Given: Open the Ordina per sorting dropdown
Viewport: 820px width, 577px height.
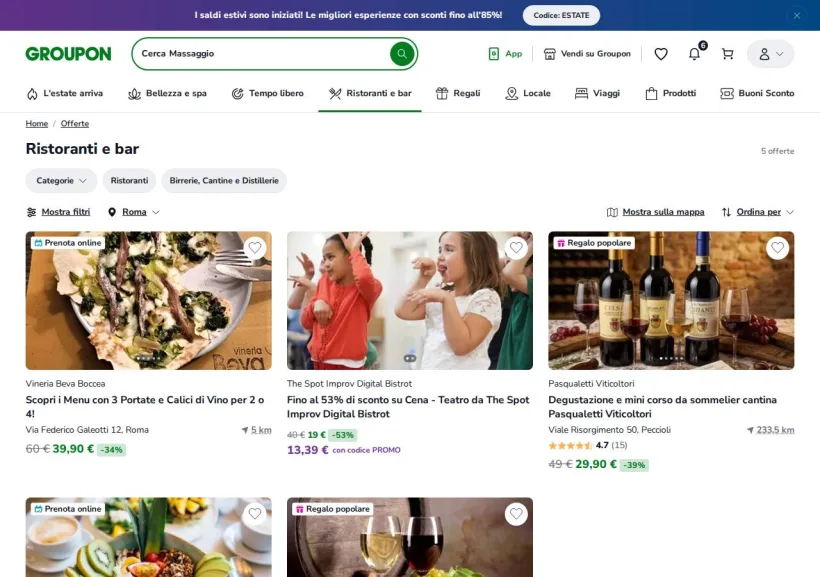Looking at the screenshot, I should pyautogui.click(x=758, y=212).
